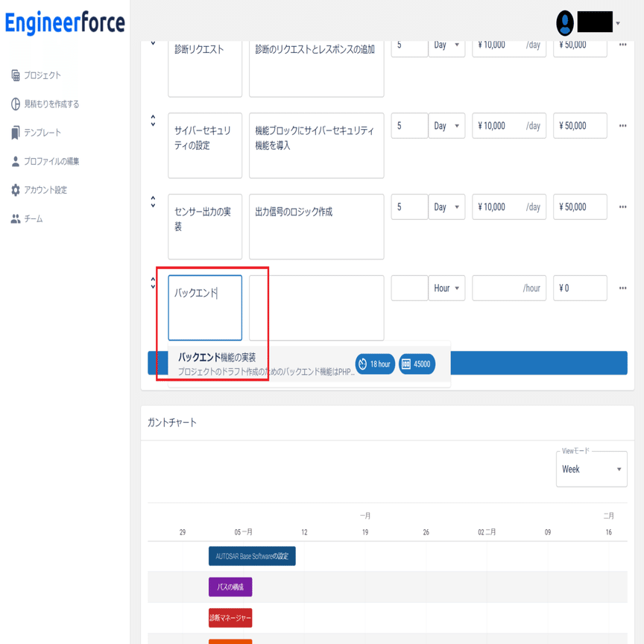Open the ellipsis menu on the センサー出力の実装 row
Viewport: 644px width, 644px height.
622,207
